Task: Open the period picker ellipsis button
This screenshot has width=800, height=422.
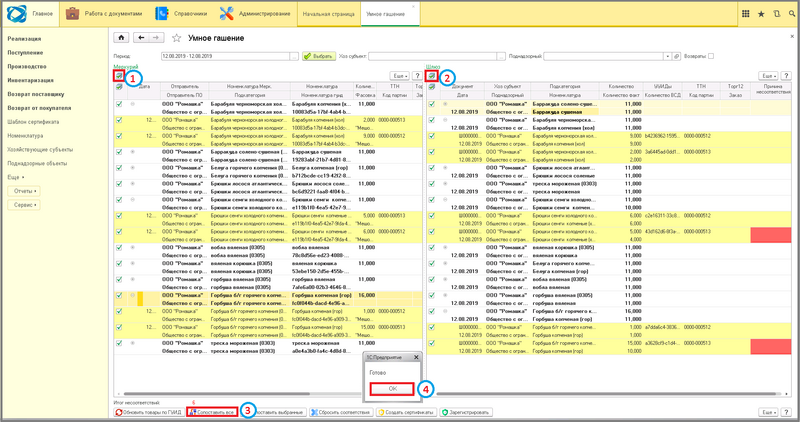Action: (x=294, y=56)
